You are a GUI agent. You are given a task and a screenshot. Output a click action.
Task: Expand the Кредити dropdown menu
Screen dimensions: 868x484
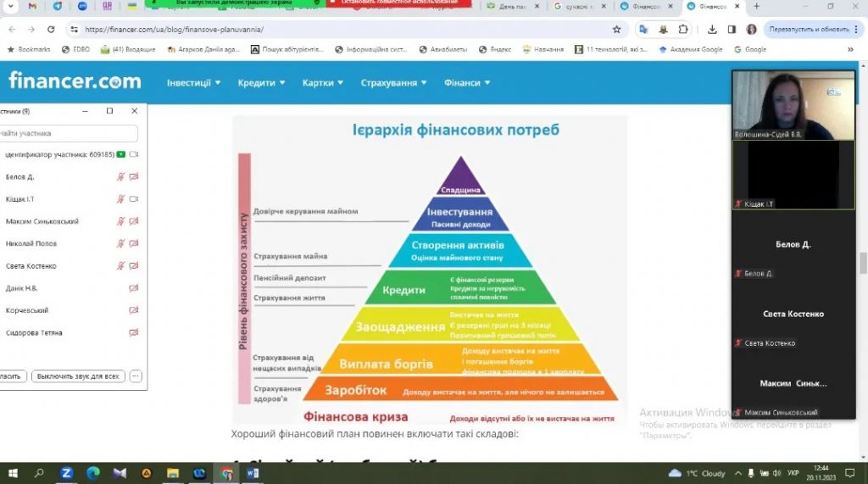261,83
